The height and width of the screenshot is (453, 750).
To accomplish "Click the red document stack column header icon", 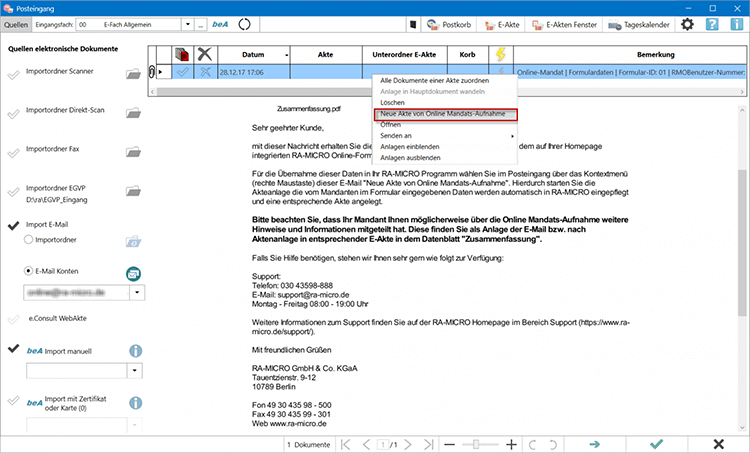I will [x=182, y=55].
